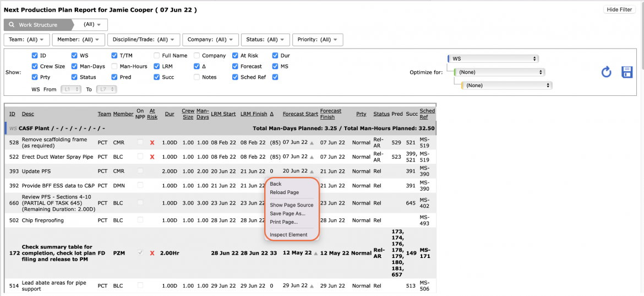Sort by the Sched Ref column header

pyautogui.click(x=427, y=114)
